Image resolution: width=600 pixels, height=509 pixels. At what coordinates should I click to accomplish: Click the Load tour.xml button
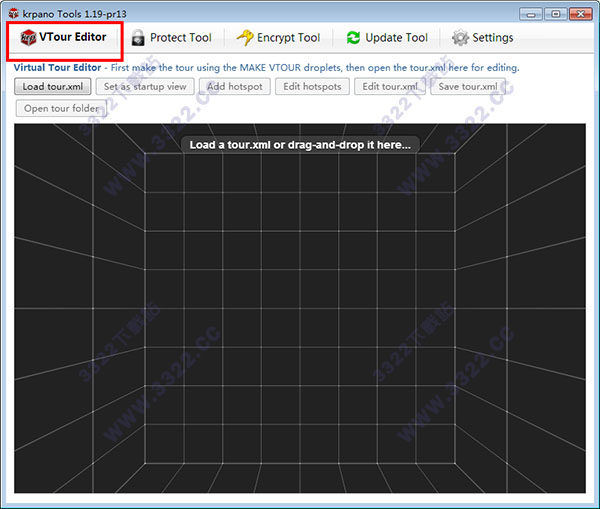pos(53,86)
